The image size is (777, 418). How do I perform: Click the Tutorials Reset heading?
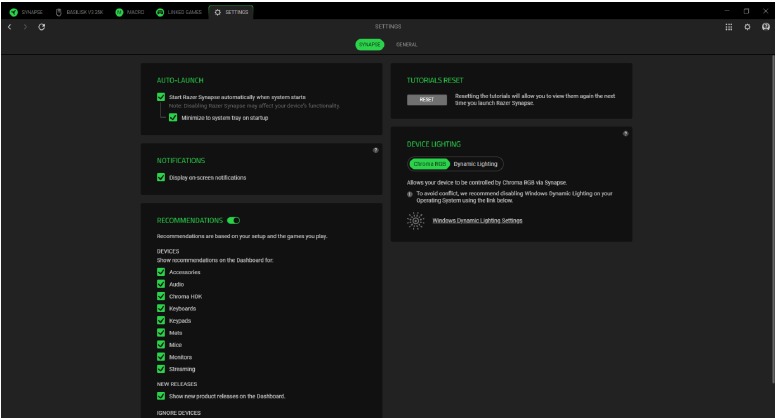tap(435, 80)
